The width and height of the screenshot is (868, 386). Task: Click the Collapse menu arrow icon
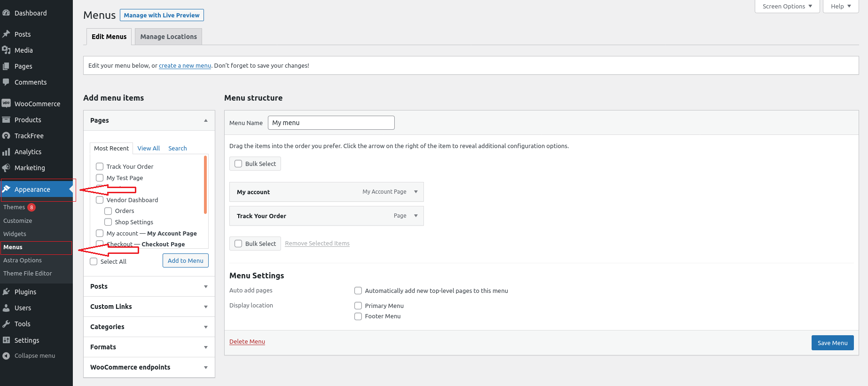(x=6, y=356)
